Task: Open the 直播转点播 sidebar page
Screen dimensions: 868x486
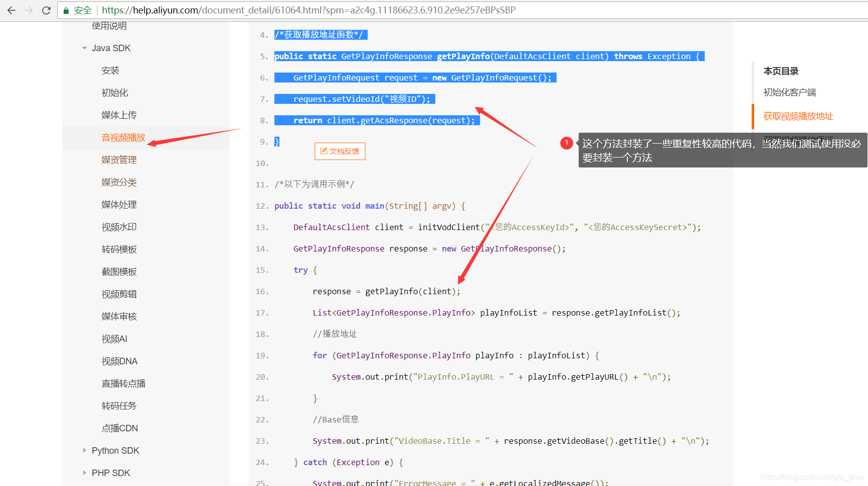Action: click(123, 384)
